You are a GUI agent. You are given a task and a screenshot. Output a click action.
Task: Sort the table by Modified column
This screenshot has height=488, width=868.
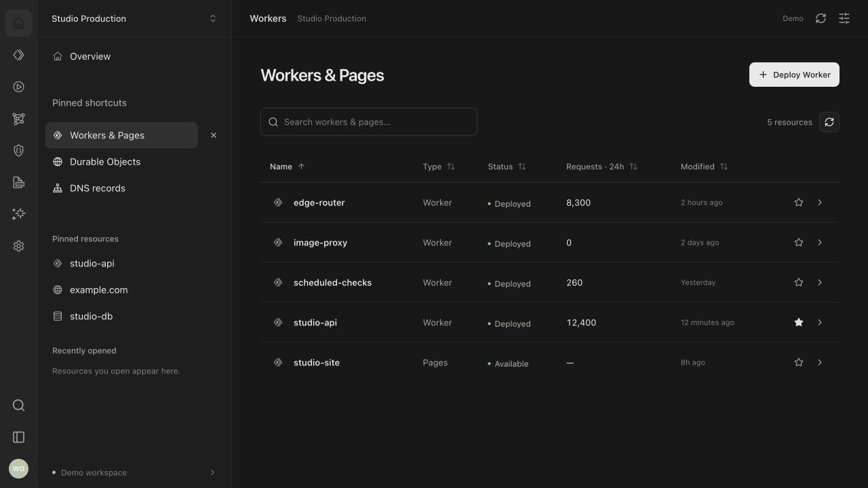coord(704,167)
